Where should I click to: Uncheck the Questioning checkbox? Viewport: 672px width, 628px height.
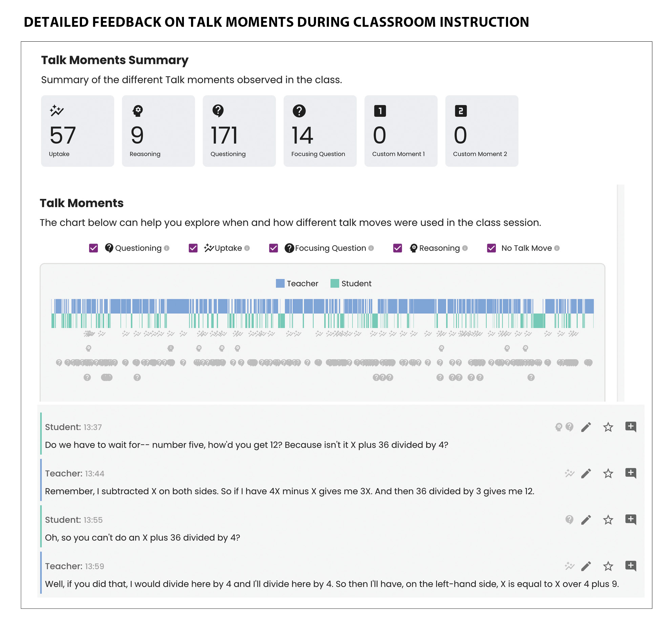point(93,248)
